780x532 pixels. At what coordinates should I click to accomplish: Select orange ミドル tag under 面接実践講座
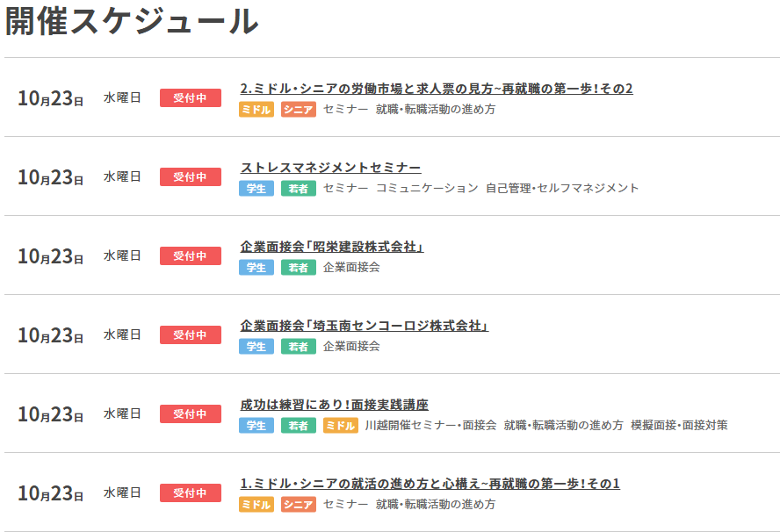pyautogui.click(x=341, y=426)
